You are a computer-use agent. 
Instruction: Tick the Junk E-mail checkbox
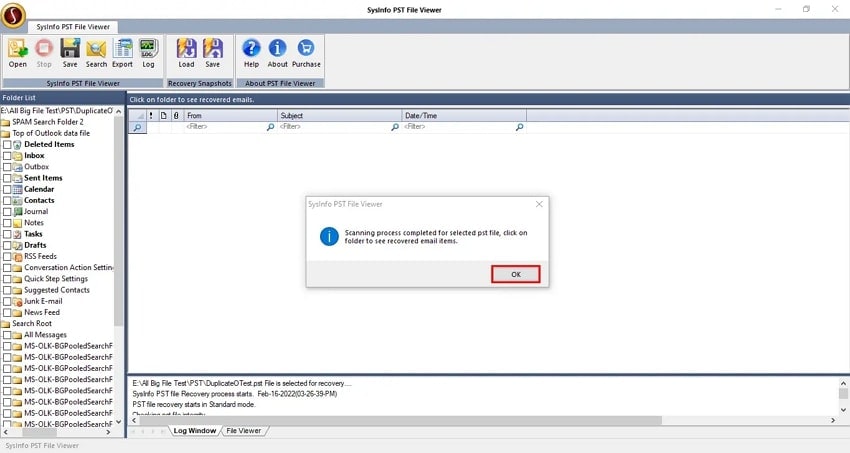click(7, 301)
